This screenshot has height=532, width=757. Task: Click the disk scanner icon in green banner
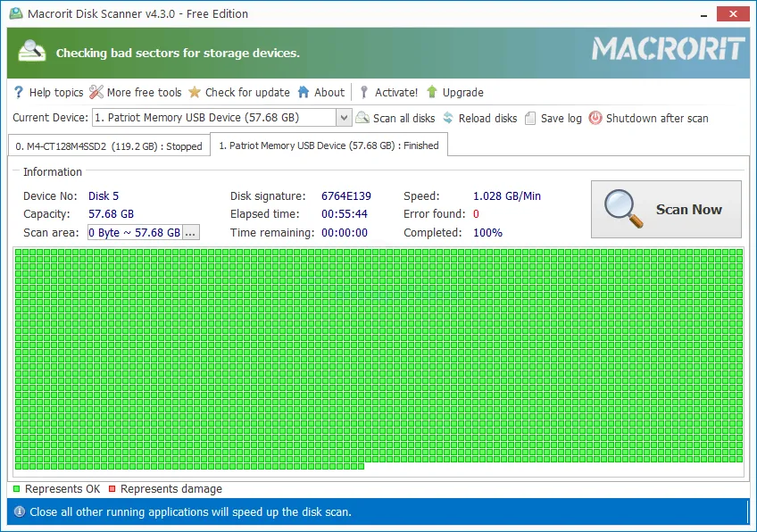click(x=32, y=51)
